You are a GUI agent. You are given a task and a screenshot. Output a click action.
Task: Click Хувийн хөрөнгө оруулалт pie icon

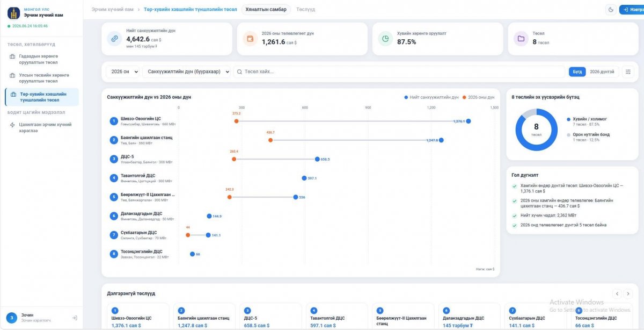click(x=385, y=39)
